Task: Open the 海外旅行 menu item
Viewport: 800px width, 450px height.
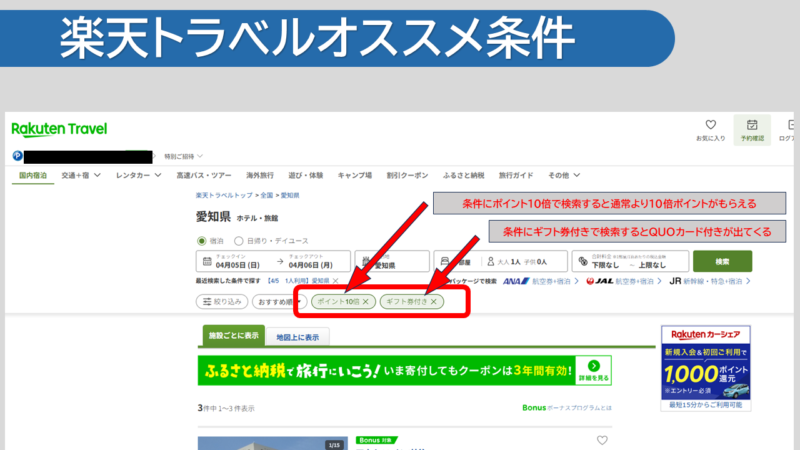Action: [260, 175]
